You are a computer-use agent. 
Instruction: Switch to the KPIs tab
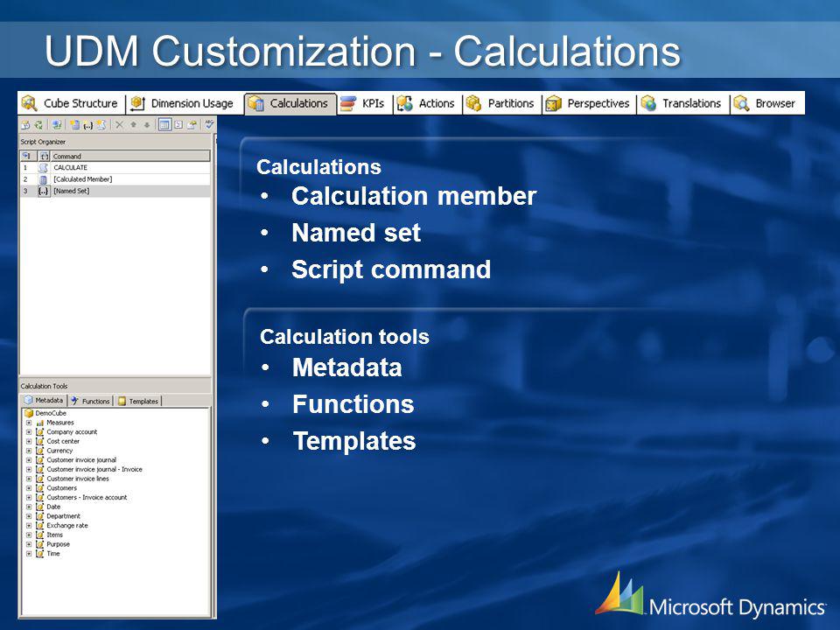pos(363,103)
